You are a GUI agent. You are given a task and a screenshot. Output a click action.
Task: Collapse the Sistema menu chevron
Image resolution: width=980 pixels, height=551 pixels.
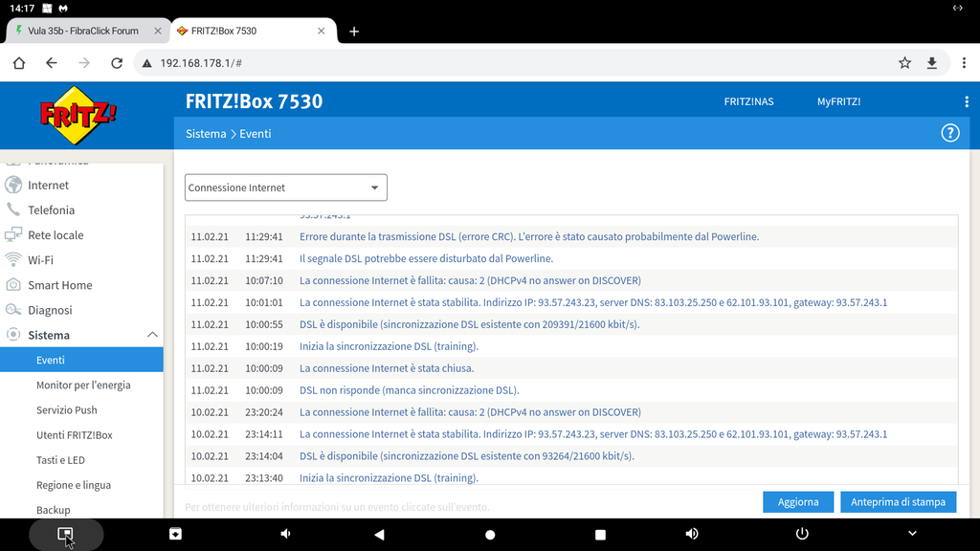click(152, 335)
